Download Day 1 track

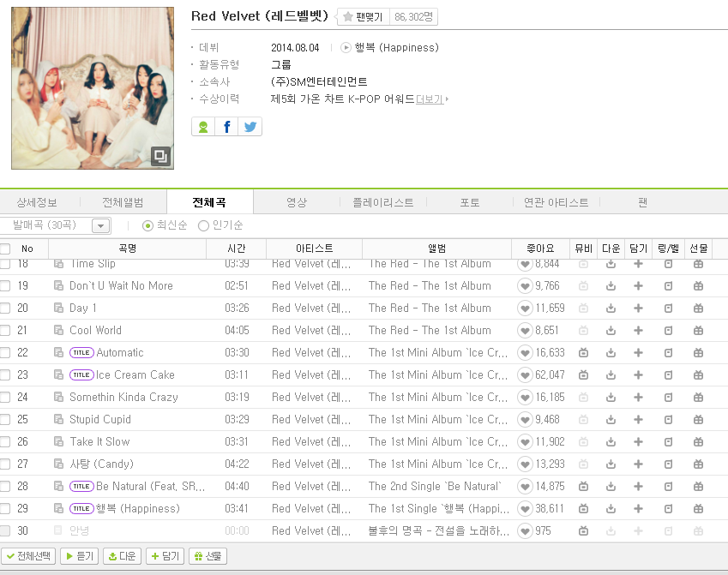pyautogui.click(x=611, y=308)
